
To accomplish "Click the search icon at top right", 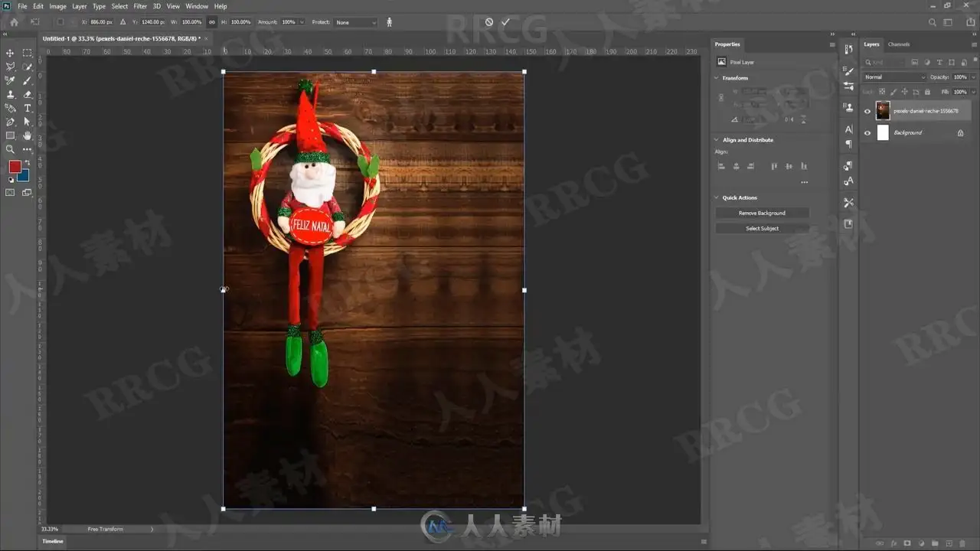I will [x=932, y=22].
